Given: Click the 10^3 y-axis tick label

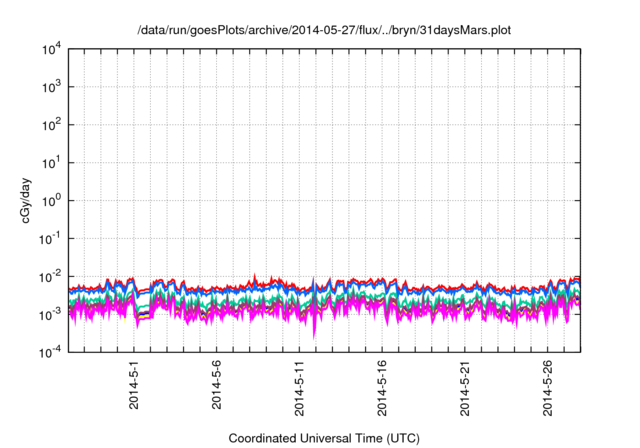Looking at the screenshot, I should point(52,87).
